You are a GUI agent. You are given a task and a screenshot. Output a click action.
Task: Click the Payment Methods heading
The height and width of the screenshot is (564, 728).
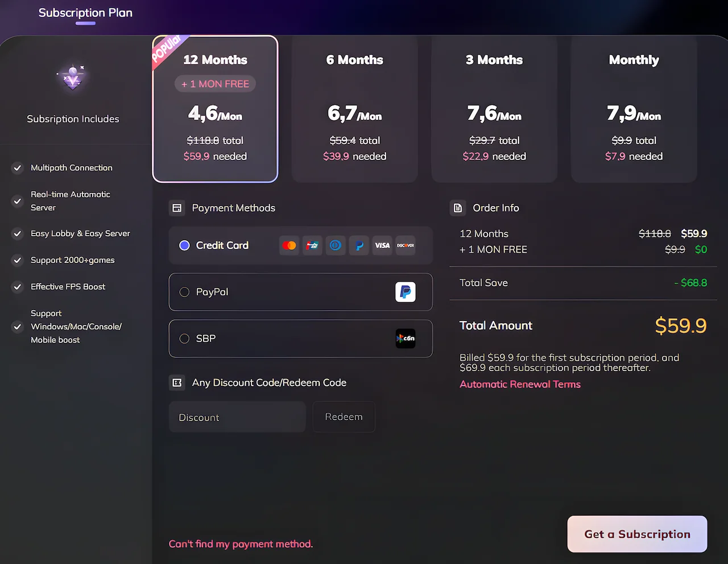tap(234, 208)
